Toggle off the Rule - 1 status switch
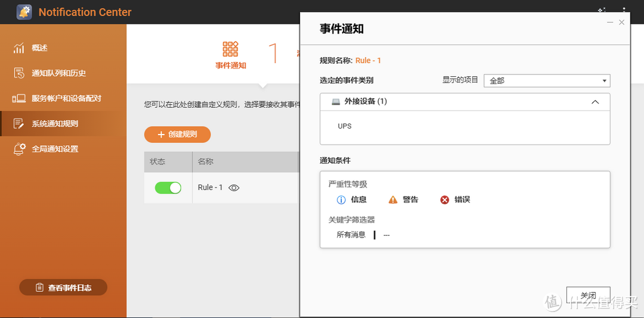 tap(168, 188)
